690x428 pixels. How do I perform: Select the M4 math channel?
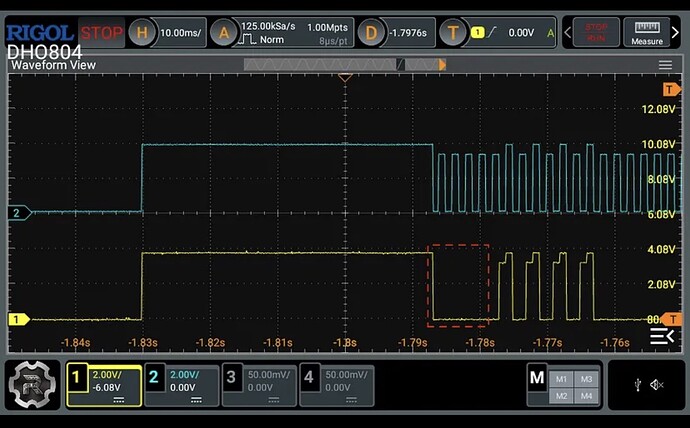click(586, 395)
